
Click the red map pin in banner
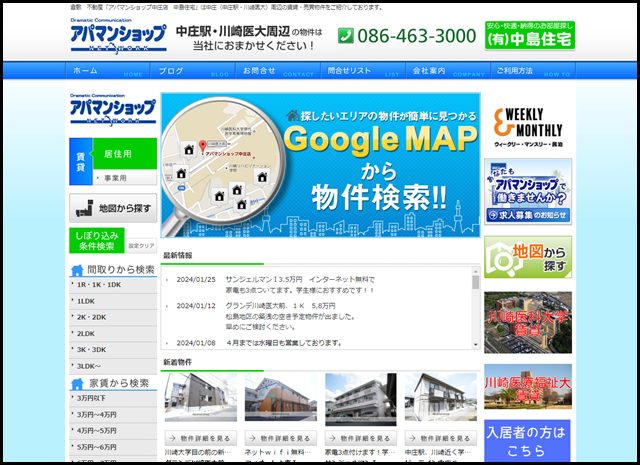202,147
